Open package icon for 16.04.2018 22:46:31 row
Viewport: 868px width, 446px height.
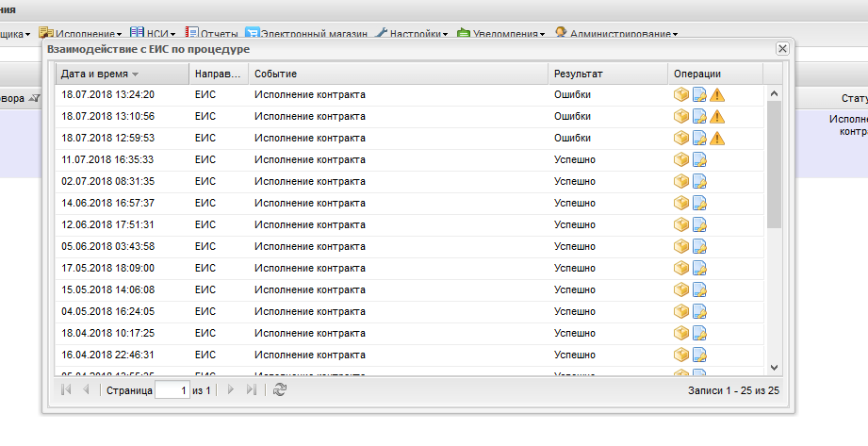point(680,354)
